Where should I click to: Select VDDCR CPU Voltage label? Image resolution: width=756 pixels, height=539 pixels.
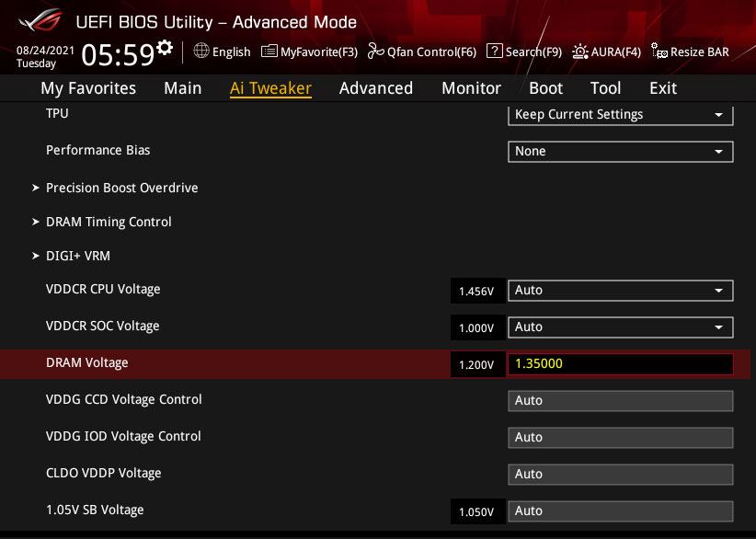(x=103, y=289)
